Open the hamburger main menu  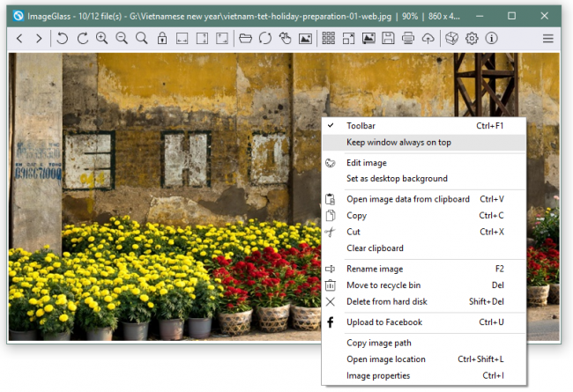coord(547,38)
